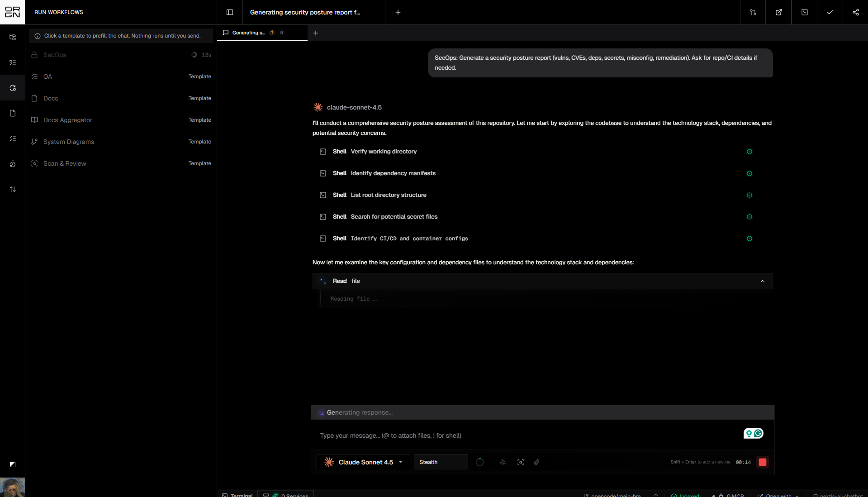868x497 pixels.
Task: Open the pull request icon in top bar
Action: pos(753,12)
